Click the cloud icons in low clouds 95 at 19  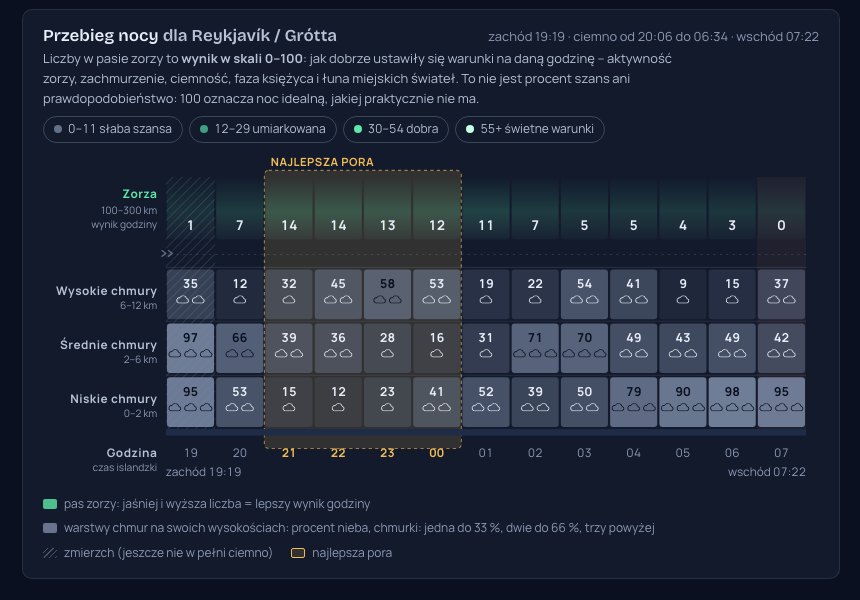click(190, 407)
